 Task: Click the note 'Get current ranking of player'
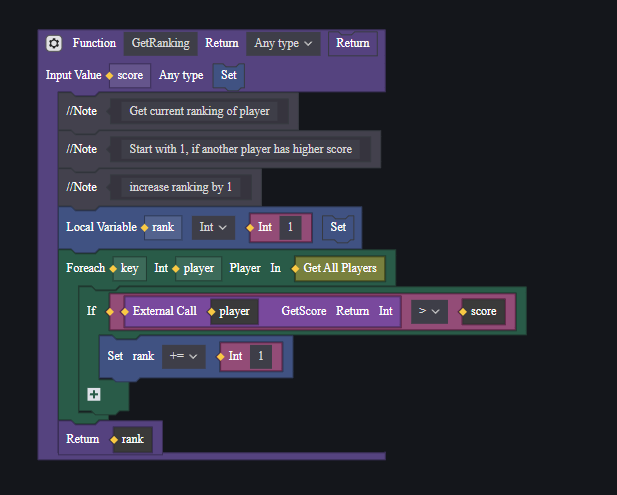tap(199, 111)
